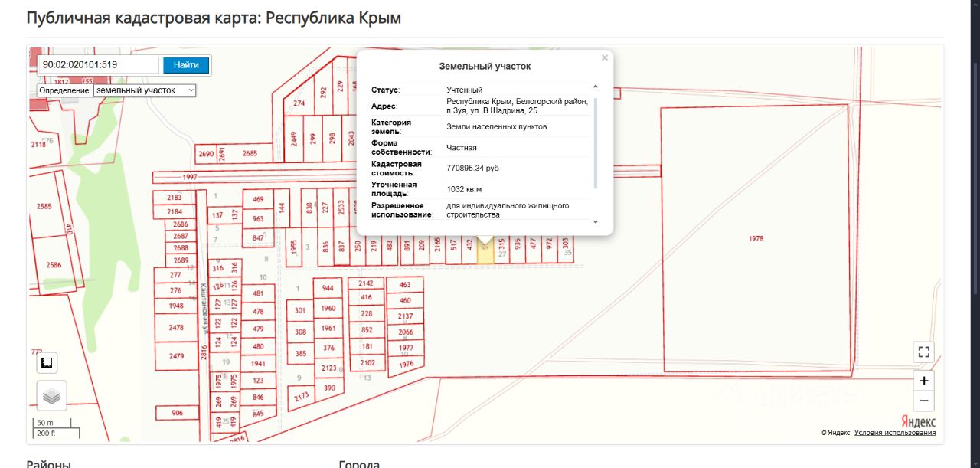Select parcel 2142

[366, 283]
